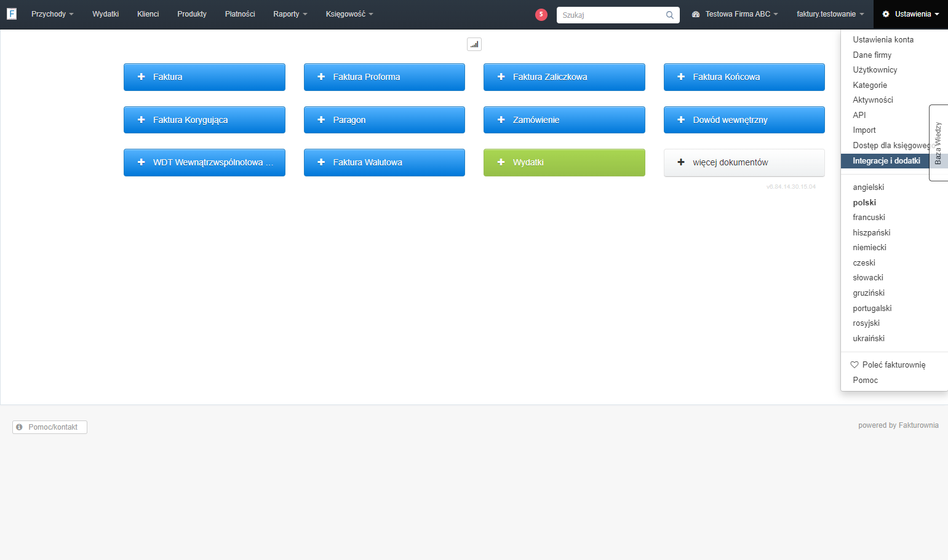Click the plus icon on Faktura Proforma
The image size is (948, 560).
[321, 77]
